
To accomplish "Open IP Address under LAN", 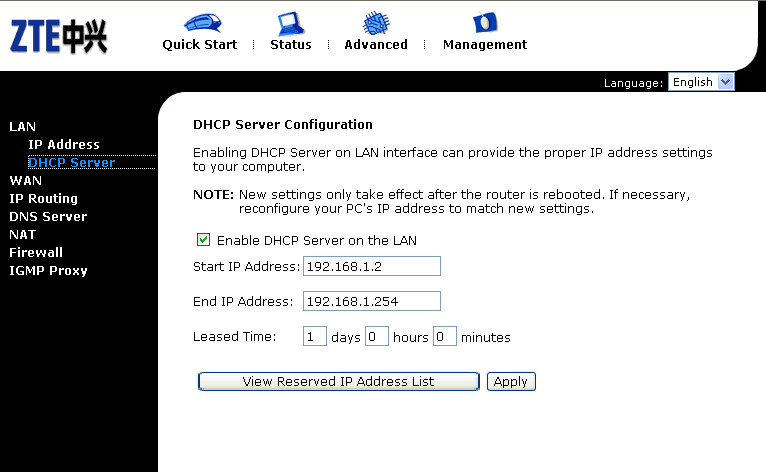I will coord(64,145).
